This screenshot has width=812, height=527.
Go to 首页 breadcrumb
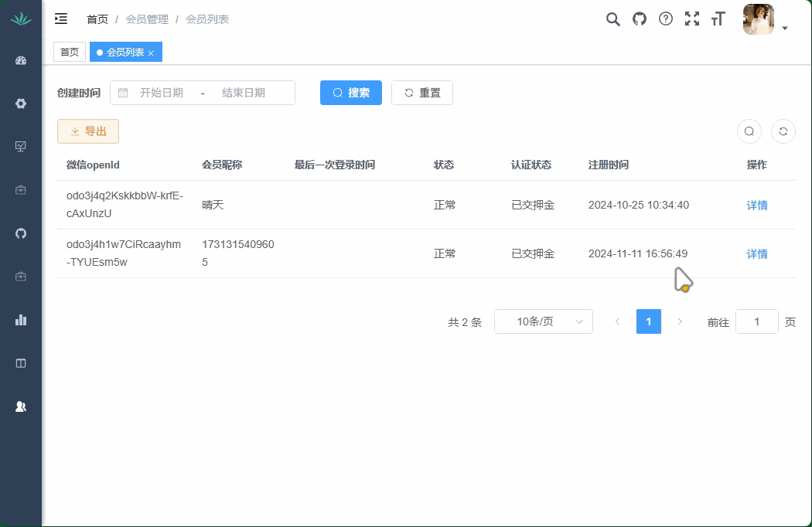click(97, 19)
